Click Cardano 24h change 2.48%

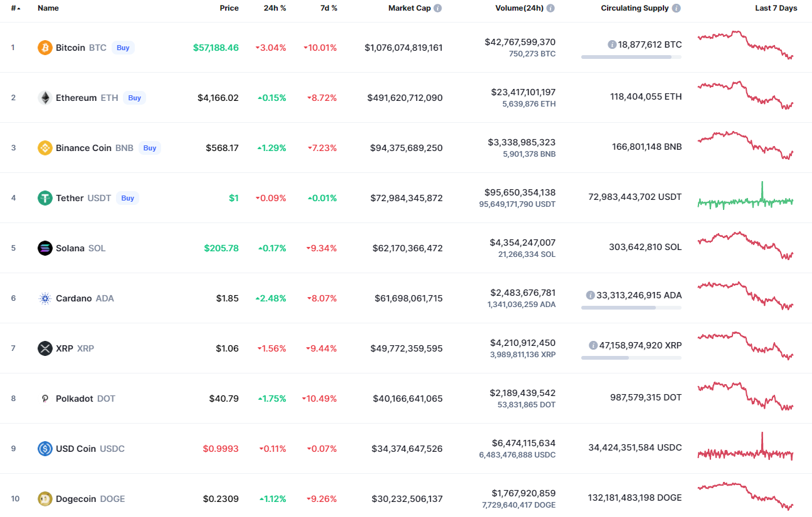click(x=271, y=298)
